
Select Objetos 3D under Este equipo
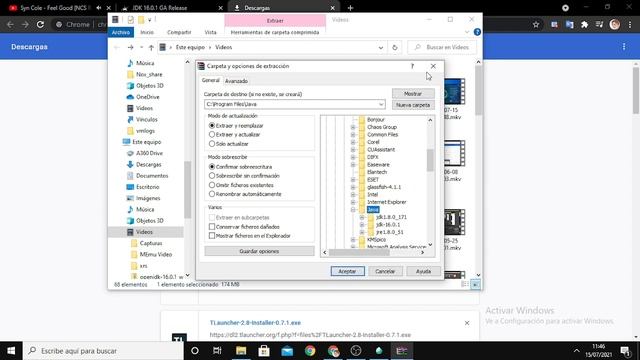[149, 221]
